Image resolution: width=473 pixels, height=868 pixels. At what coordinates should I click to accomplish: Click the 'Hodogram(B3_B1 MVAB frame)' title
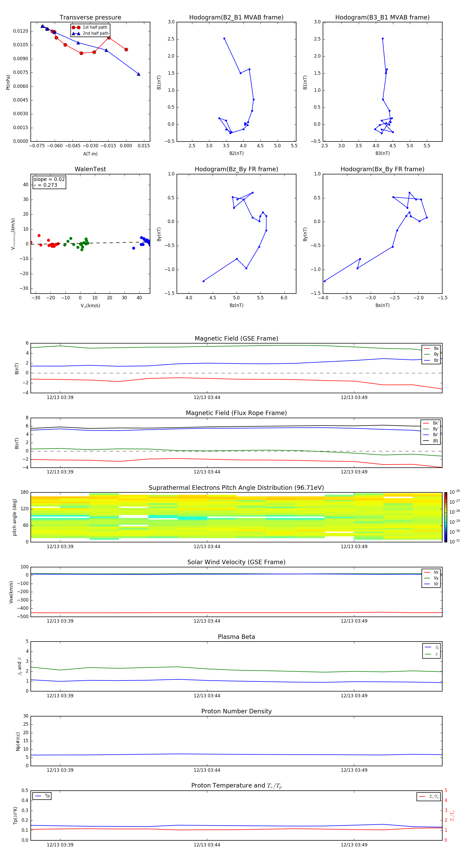point(382,18)
